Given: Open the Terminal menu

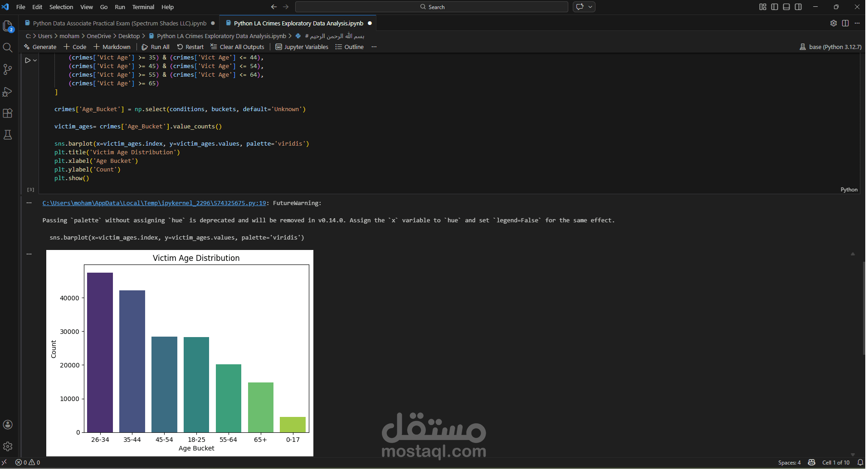Looking at the screenshot, I should (143, 7).
